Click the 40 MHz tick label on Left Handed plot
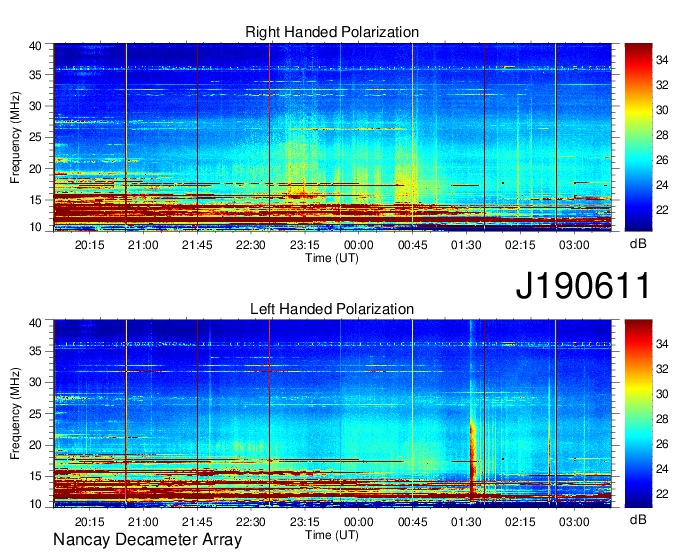The width and height of the screenshot is (680, 552). click(x=35, y=323)
